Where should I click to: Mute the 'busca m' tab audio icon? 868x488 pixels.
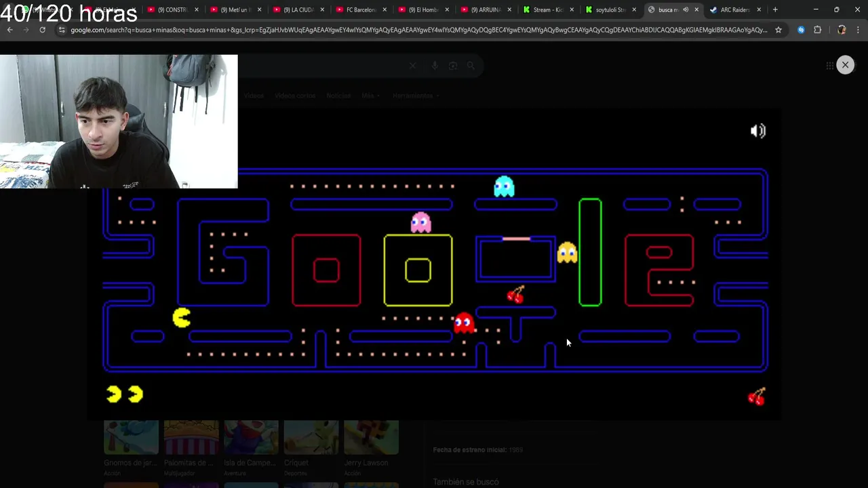pyautogui.click(x=686, y=9)
